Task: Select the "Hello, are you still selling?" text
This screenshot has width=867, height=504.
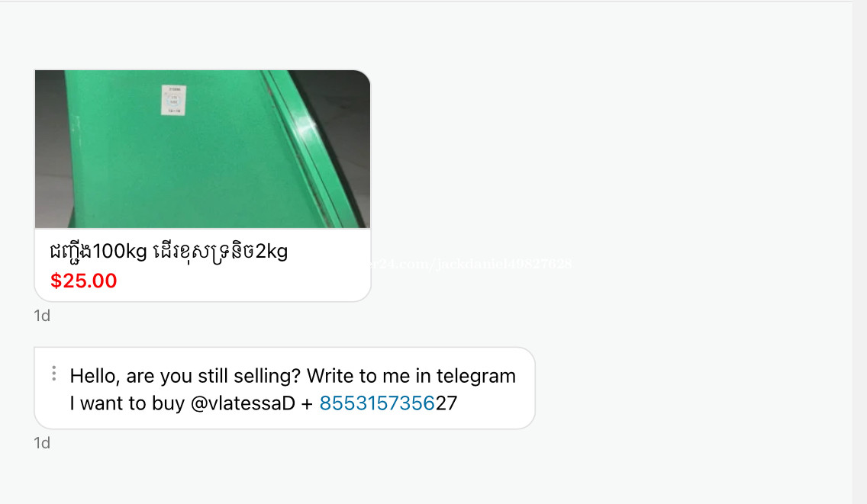Action: point(185,376)
